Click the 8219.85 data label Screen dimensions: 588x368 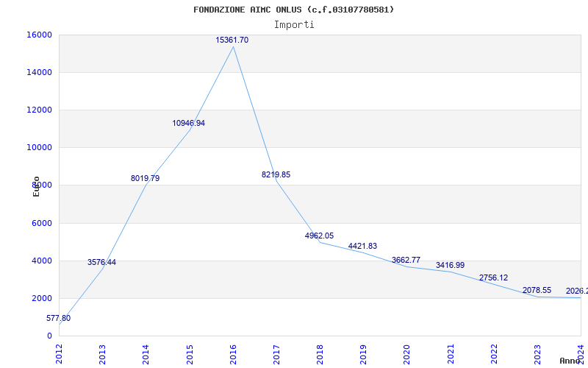[276, 174]
